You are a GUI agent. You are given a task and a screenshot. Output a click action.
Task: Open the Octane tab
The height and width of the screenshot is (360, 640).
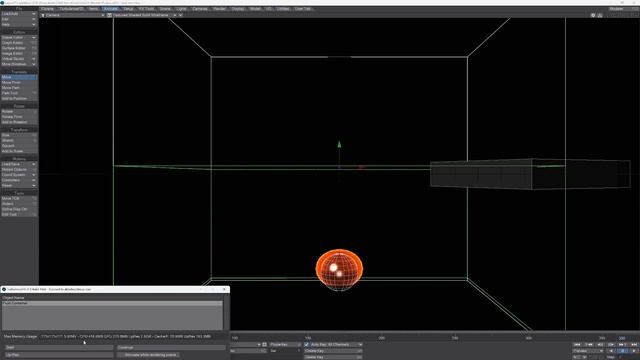(x=47, y=9)
